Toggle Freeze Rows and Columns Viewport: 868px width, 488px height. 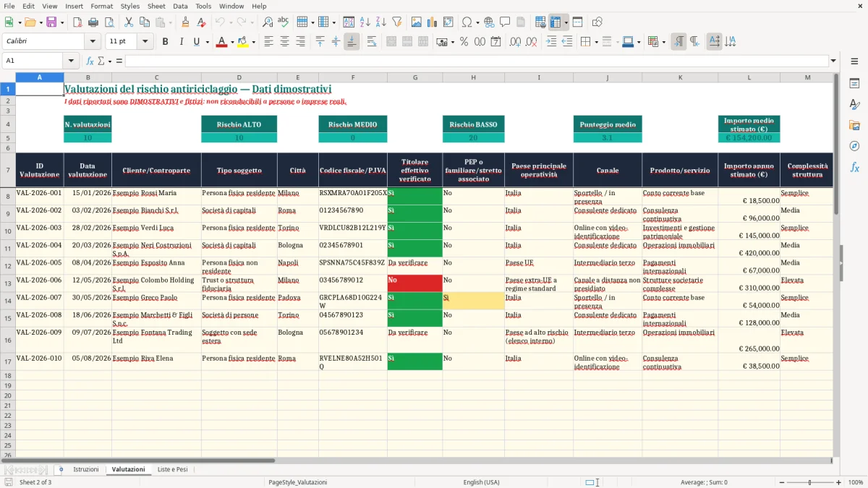(x=556, y=22)
